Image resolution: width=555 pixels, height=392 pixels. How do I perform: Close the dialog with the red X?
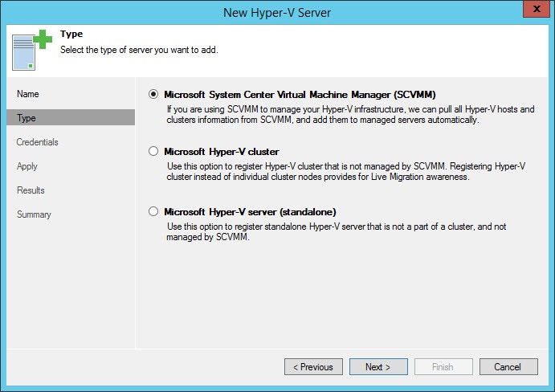tap(537, 9)
